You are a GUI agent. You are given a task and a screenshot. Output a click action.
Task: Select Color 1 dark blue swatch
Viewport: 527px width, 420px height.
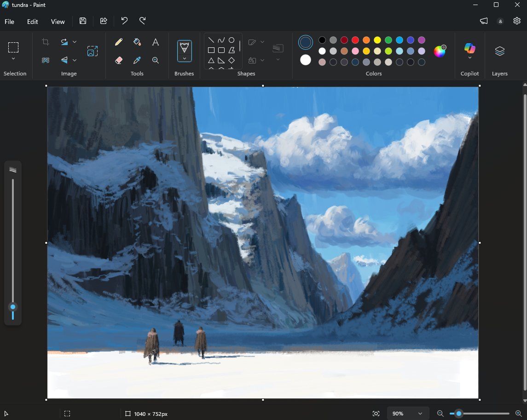(x=306, y=42)
